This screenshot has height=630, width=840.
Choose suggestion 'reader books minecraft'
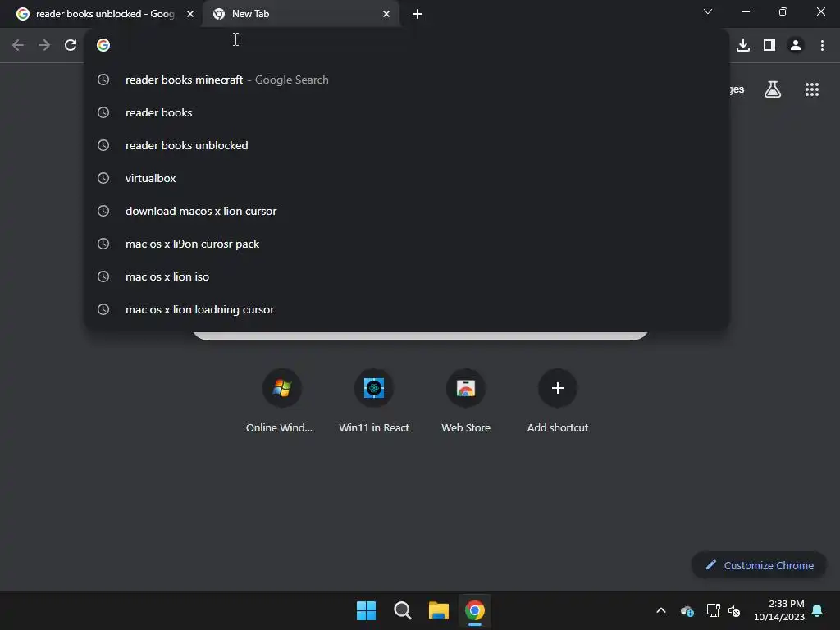(407, 80)
